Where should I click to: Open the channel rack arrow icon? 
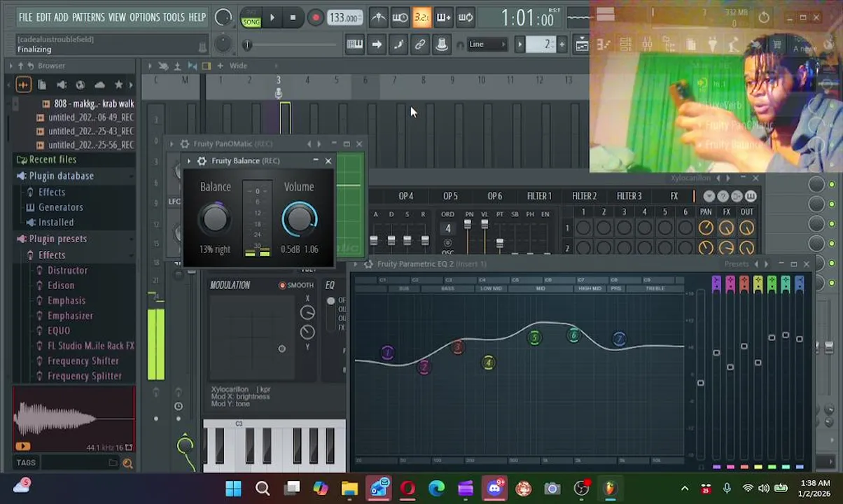tap(377, 44)
